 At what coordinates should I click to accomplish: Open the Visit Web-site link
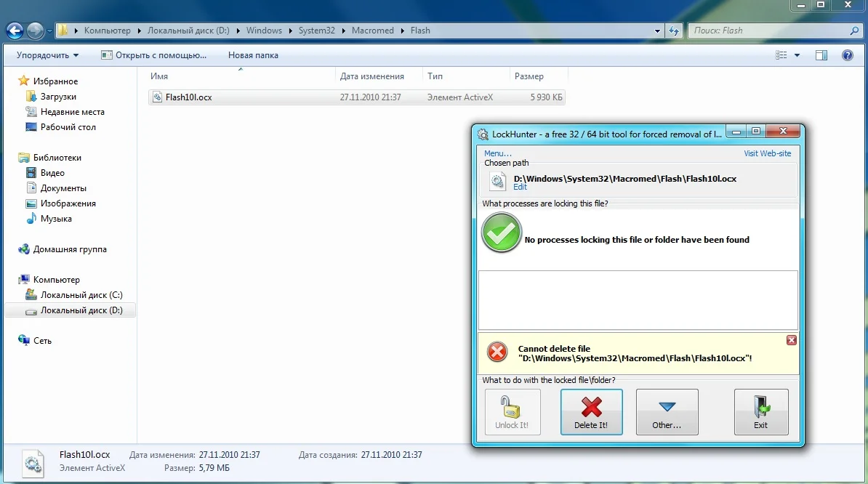click(767, 153)
